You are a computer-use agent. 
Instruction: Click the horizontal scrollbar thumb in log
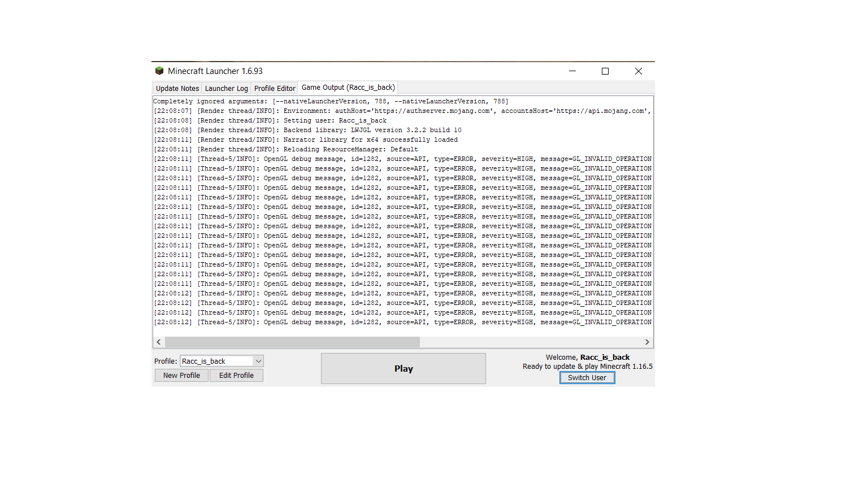coord(292,342)
